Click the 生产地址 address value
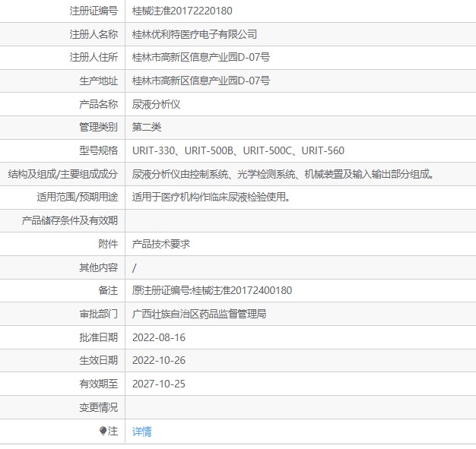The image size is (476, 449). pyautogui.click(x=201, y=81)
